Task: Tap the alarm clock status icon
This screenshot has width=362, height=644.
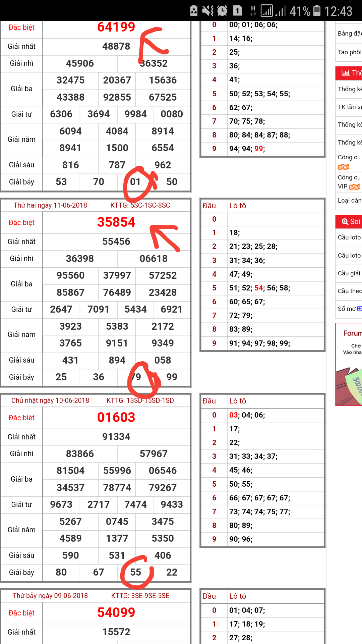Action: click(x=222, y=11)
